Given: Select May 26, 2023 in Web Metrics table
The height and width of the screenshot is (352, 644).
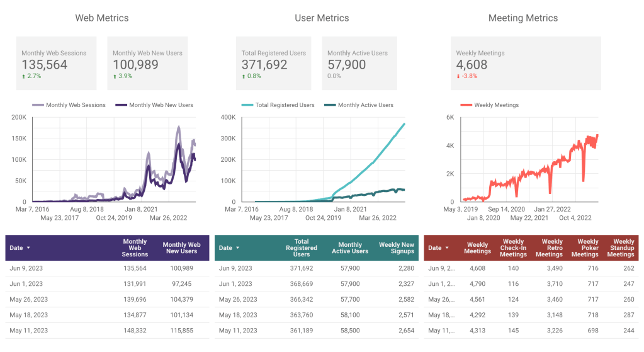Looking at the screenshot, I should tap(29, 300).
